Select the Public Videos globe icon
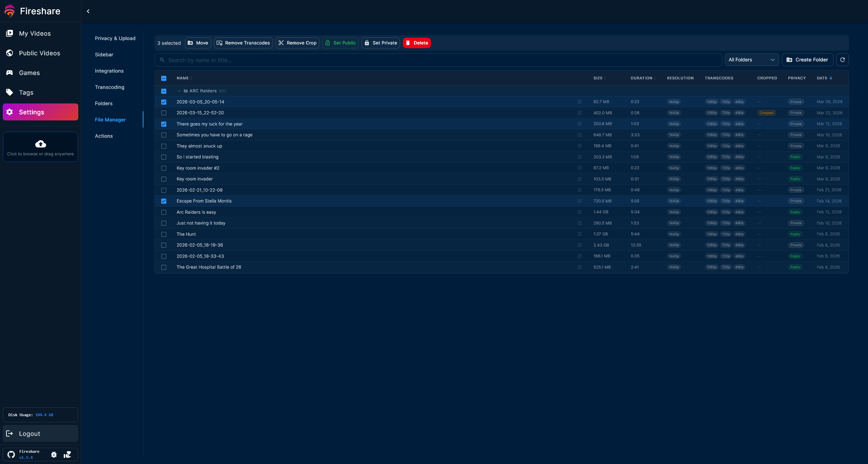Screen dimensions: 868x464 tap(10, 53)
